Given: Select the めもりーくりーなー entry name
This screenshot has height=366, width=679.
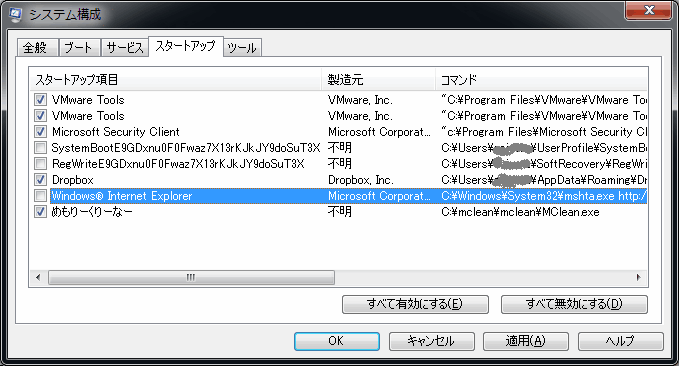Looking at the screenshot, I should click(92, 212).
